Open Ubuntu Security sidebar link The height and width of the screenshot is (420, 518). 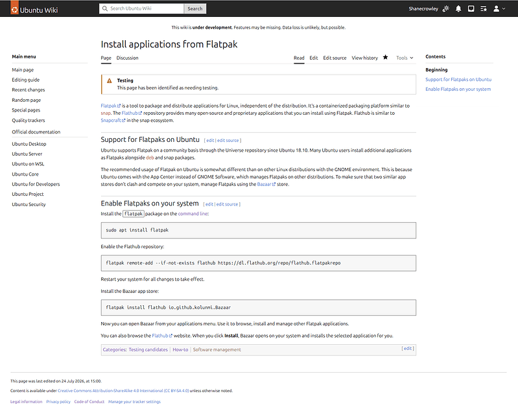tap(29, 204)
